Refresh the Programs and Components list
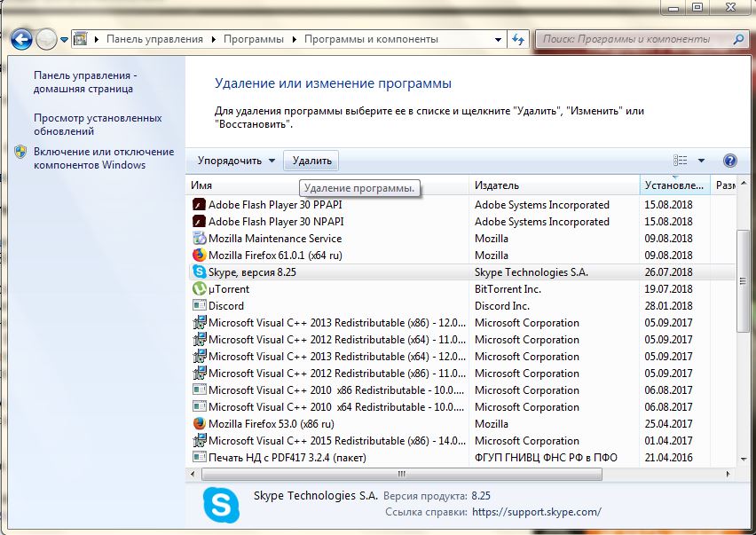The height and width of the screenshot is (535, 756). pos(518,39)
